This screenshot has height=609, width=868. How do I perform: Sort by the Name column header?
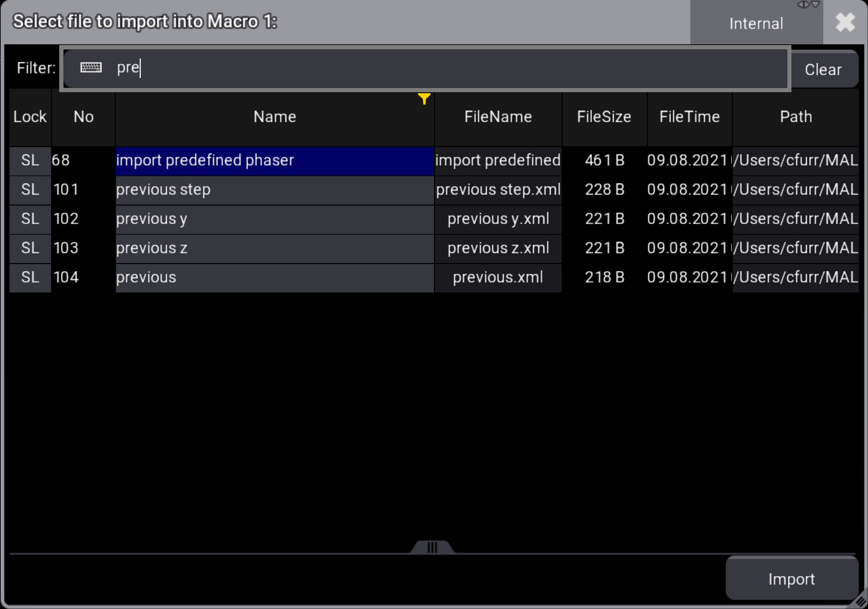(275, 117)
